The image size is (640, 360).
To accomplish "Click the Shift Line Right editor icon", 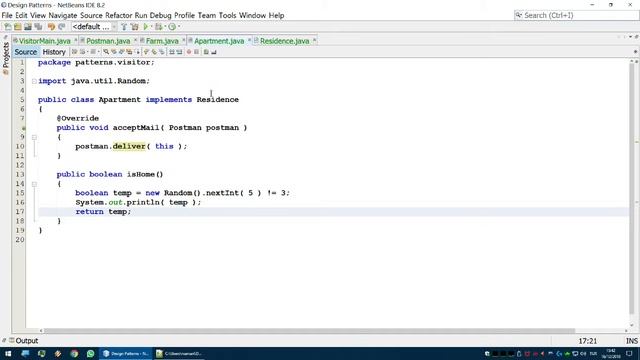I will click(179, 52).
